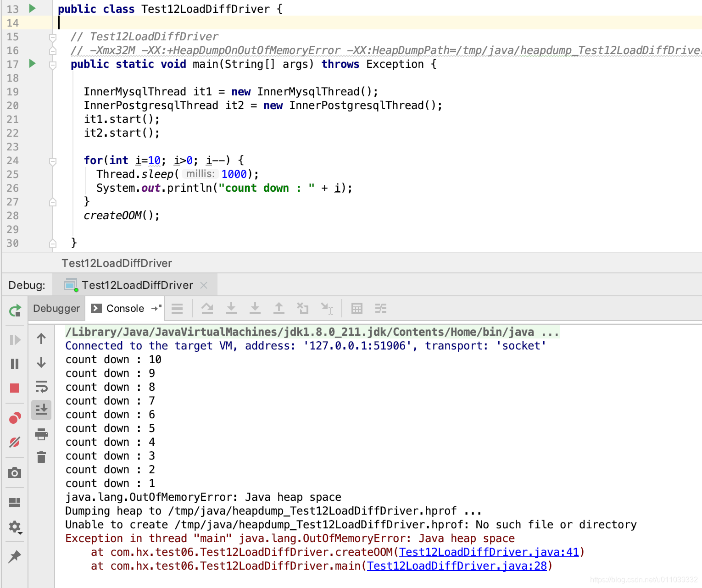This screenshot has width=702, height=588.
Task: Click the Force Step Into icon
Action: (x=255, y=308)
